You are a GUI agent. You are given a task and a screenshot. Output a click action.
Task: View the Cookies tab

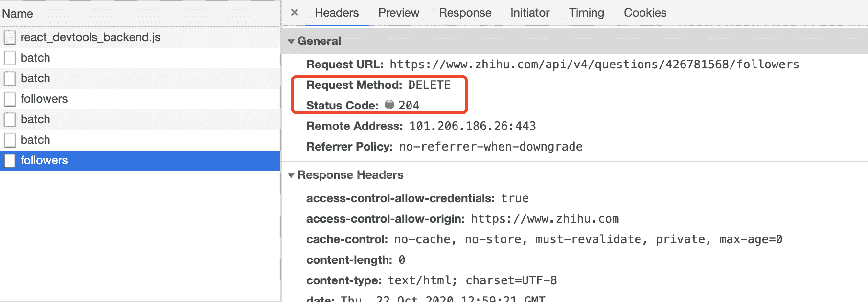coord(645,13)
